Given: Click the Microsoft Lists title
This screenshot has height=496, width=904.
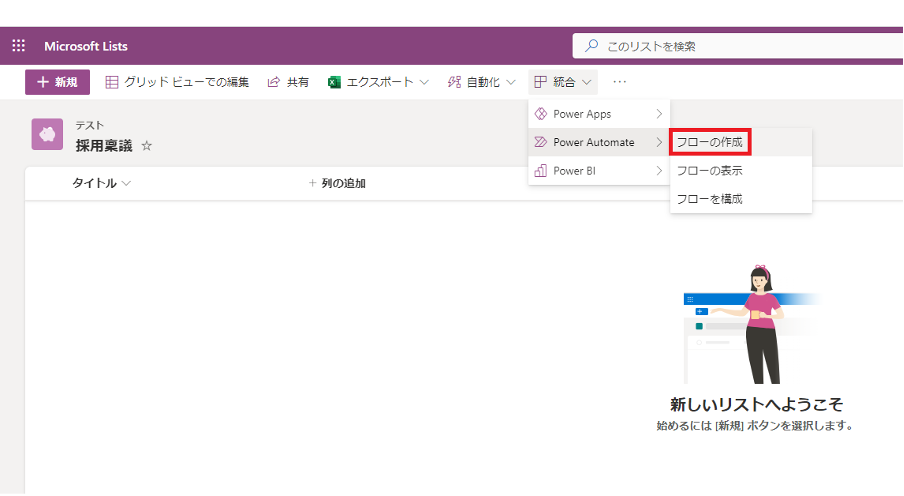Looking at the screenshot, I should (x=86, y=46).
